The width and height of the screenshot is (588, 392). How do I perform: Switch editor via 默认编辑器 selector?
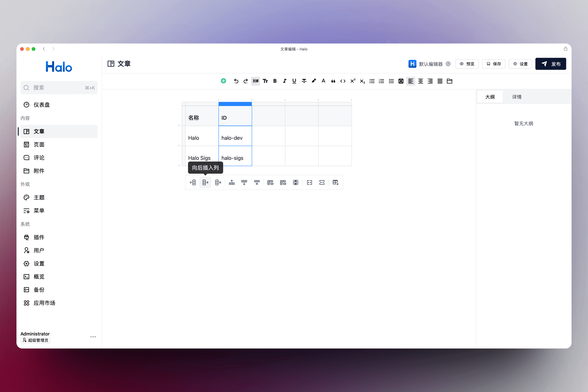[430, 64]
